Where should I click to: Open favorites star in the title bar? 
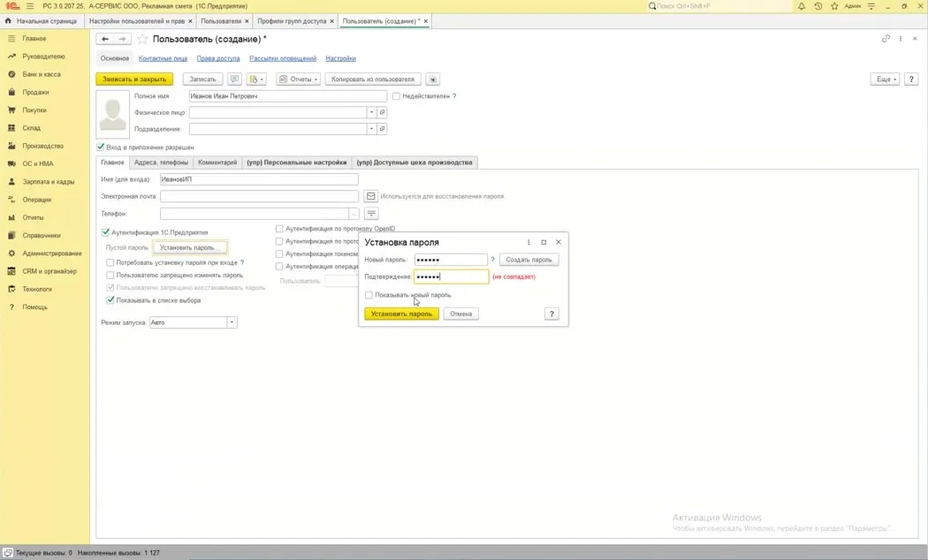[834, 6]
